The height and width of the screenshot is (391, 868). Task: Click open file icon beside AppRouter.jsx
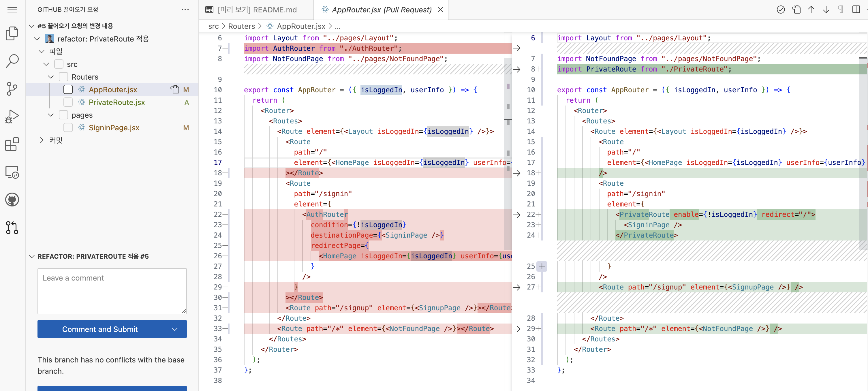(174, 89)
